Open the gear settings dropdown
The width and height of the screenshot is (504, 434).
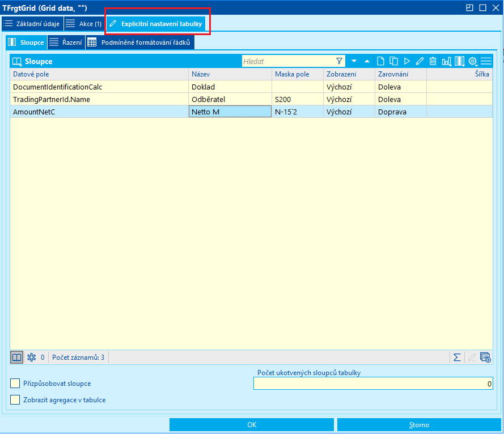(473, 61)
